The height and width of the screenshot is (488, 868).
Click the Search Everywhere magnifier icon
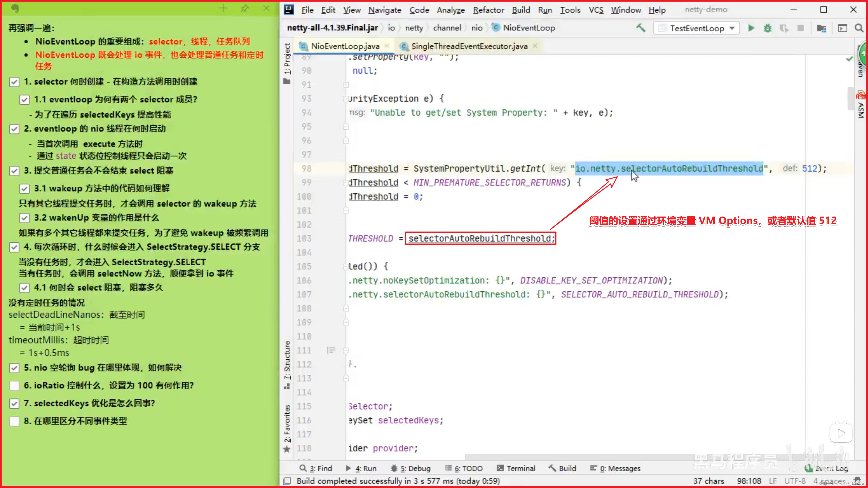pos(859,28)
